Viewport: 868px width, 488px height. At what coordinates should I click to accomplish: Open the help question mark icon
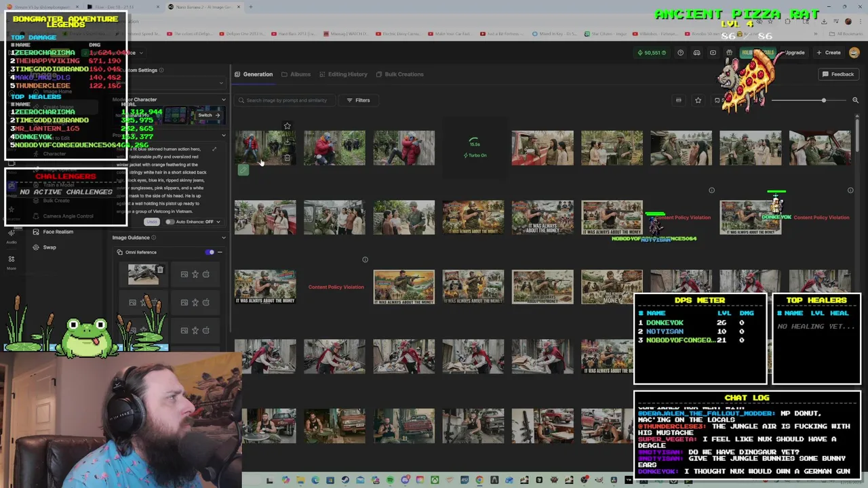pyautogui.click(x=680, y=53)
